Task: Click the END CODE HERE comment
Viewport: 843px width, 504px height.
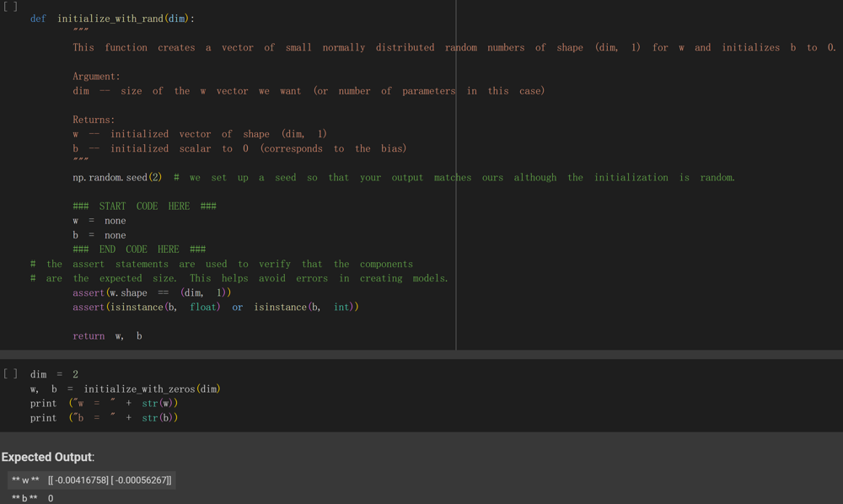Action: (139, 249)
